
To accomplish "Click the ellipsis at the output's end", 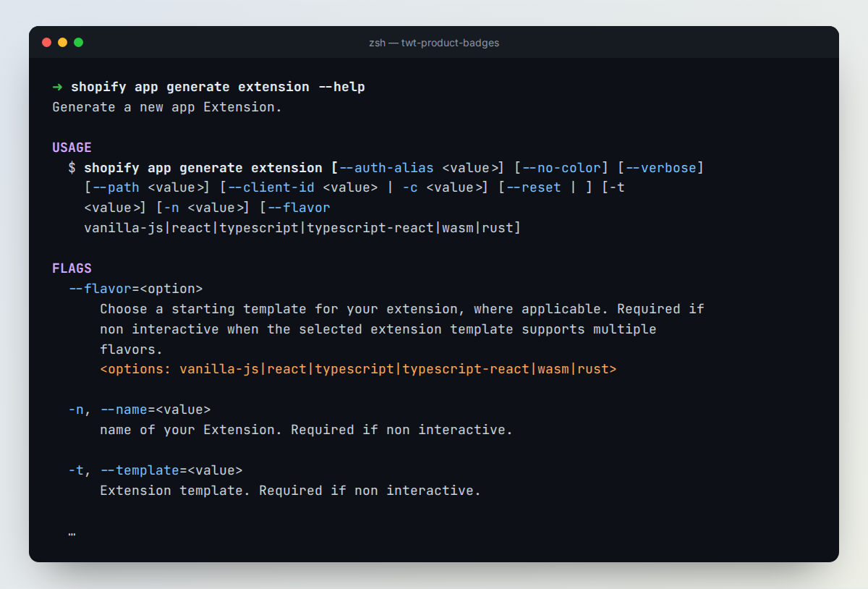I will [x=72, y=534].
